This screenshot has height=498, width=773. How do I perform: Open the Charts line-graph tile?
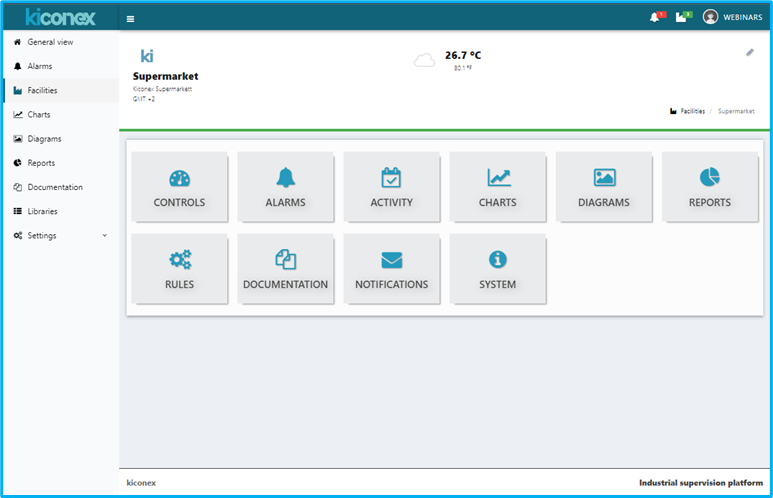(497, 186)
